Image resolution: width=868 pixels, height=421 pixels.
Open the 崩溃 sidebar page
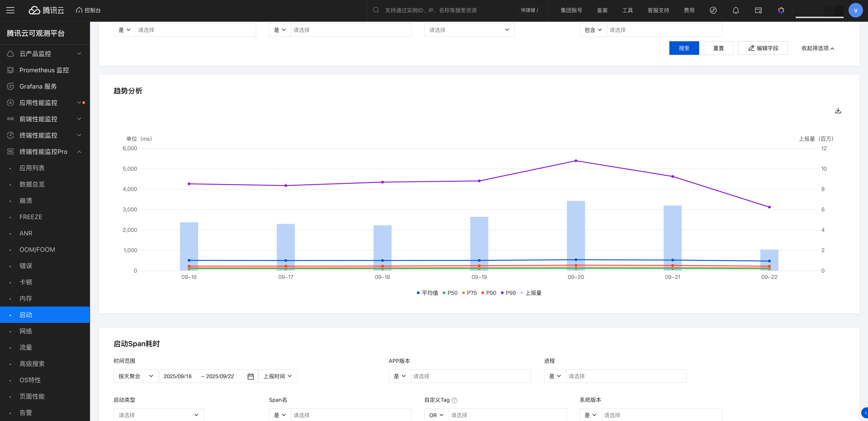[26, 201]
